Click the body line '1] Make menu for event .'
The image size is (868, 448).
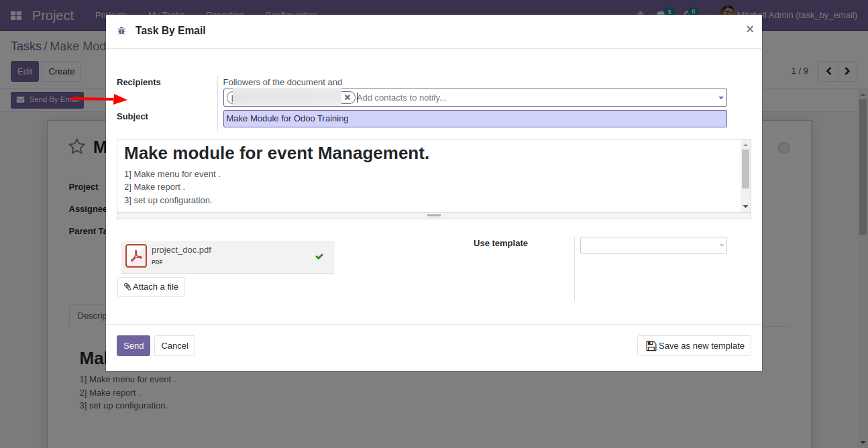(172, 174)
